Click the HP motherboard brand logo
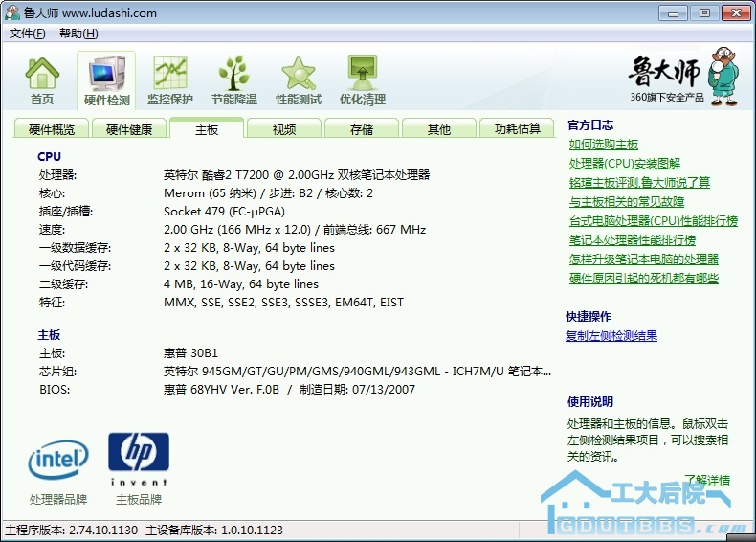Screen dimensions: 756x542 tap(139, 459)
